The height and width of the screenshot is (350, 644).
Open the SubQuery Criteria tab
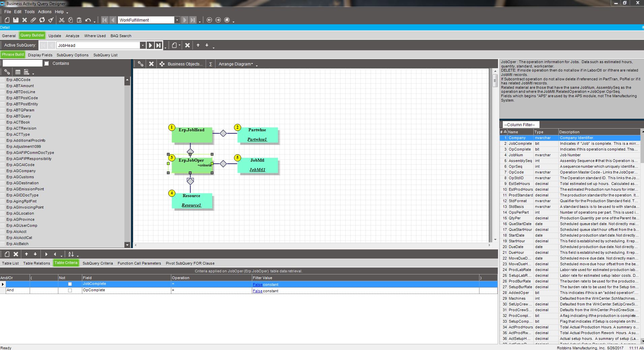click(x=98, y=263)
